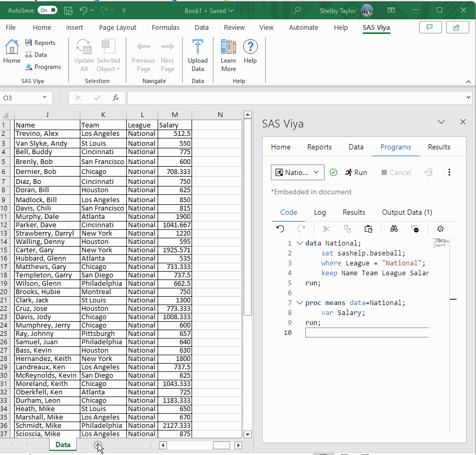The image size is (476, 455).
Task: Open the Output Data (1) tab
Action: click(407, 212)
